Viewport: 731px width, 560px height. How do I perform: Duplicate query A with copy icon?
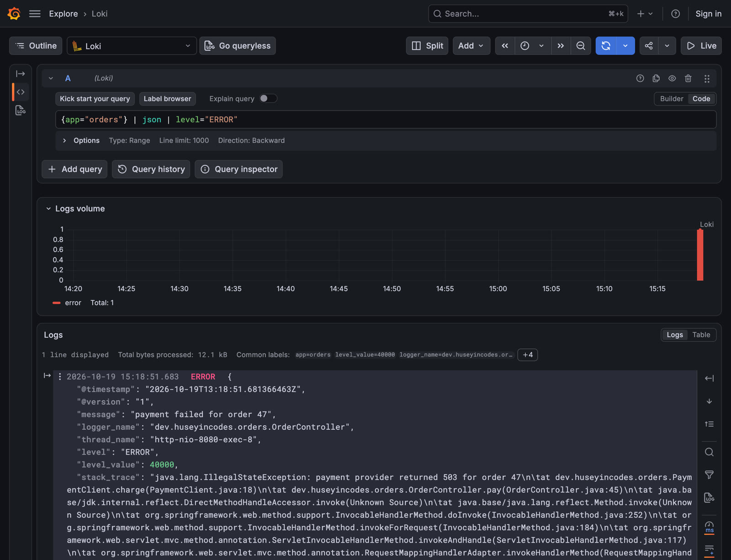(x=656, y=78)
